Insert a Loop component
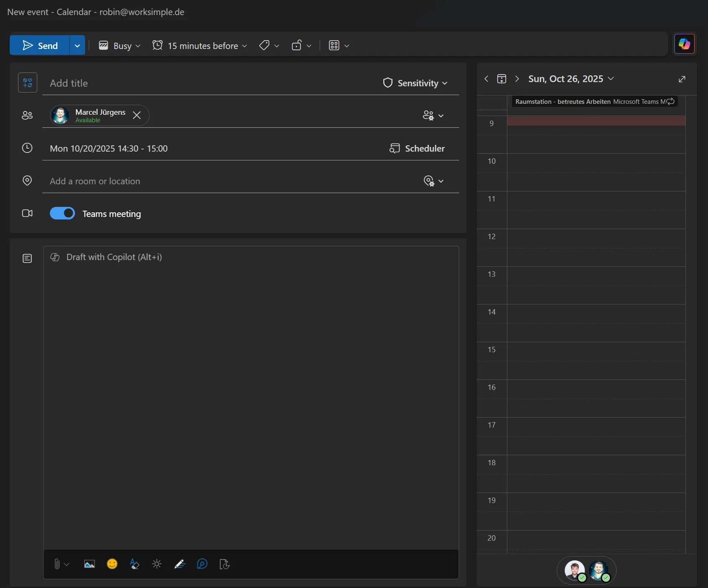Viewport: 708px width, 588px height. 202,564
